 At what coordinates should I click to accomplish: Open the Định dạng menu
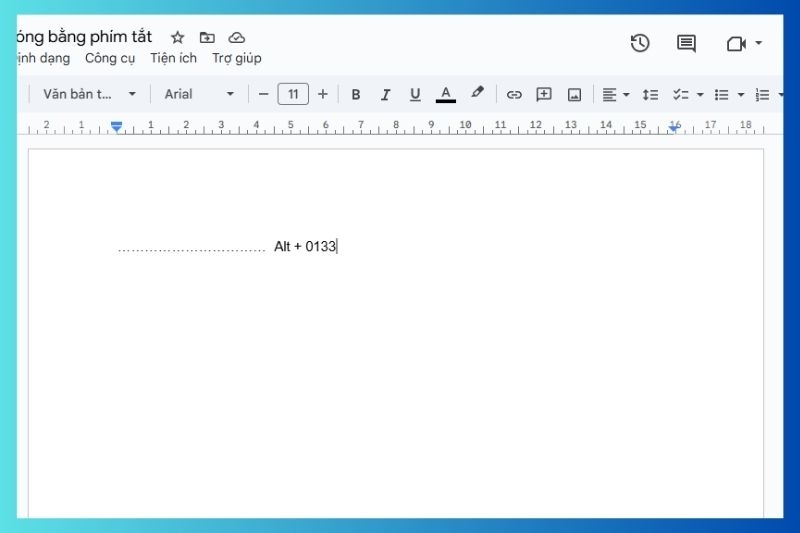[x=43, y=58]
